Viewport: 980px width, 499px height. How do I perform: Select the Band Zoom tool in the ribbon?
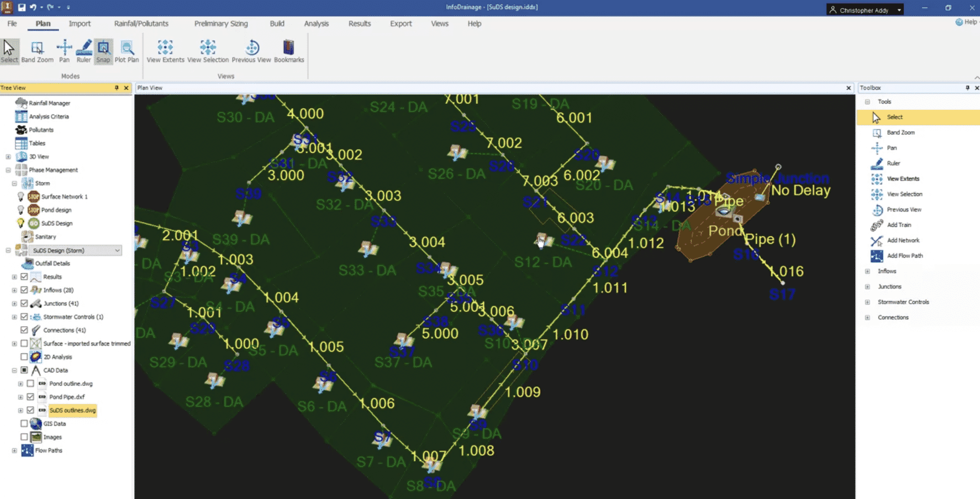tap(36, 51)
